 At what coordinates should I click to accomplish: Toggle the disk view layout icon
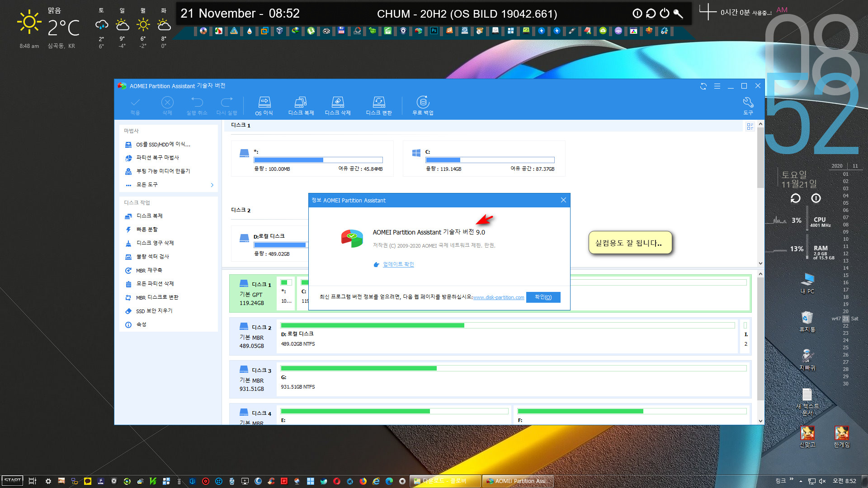pyautogui.click(x=750, y=127)
